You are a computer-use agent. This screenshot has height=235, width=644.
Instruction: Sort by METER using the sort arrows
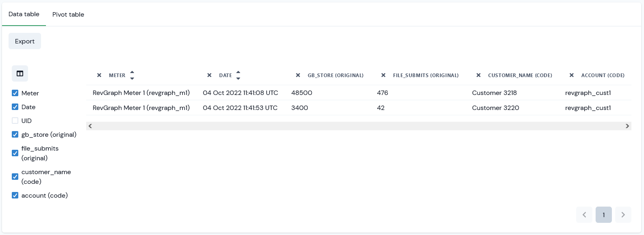tap(132, 75)
